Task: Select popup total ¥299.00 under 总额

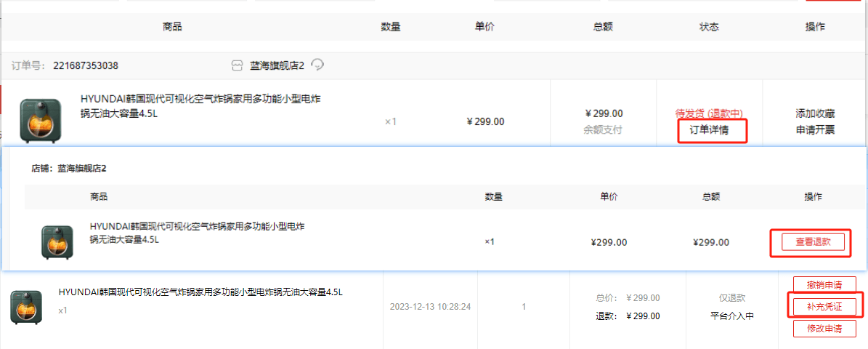Action: pyautogui.click(x=711, y=242)
